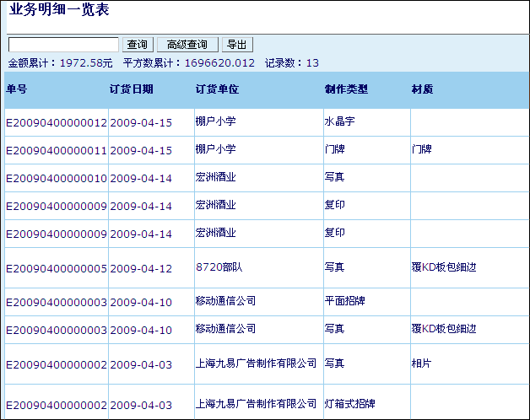Open order number E20090400000010
Image resolution: width=530 pixels, height=420 pixels.
coord(57,178)
